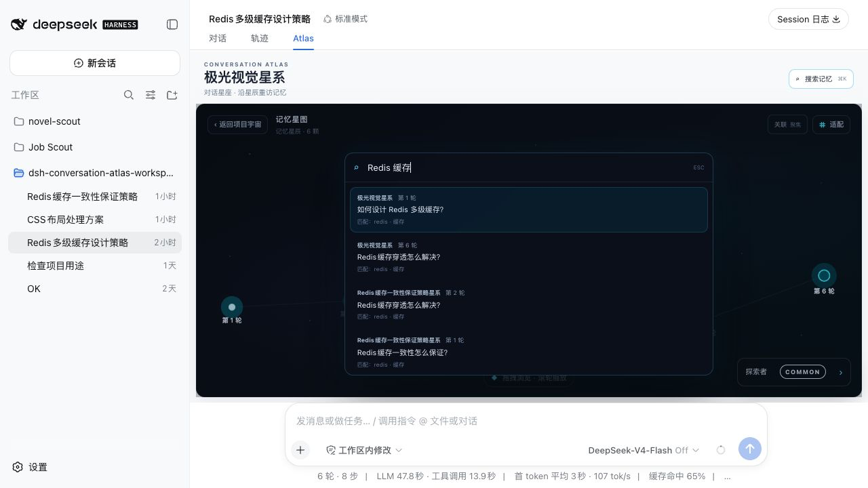Start a 新会话 conversation
The width and height of the screenshot is (868, 488).
coord(95,63)
